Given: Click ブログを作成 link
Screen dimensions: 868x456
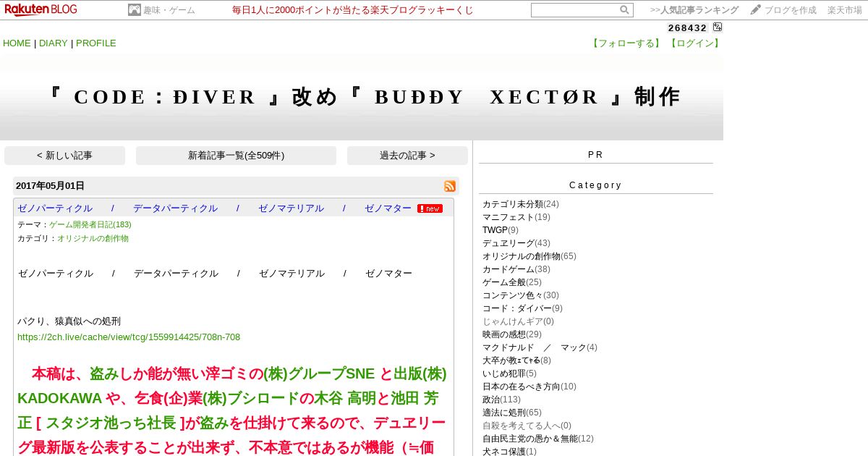Looking at the screenshot, I should click(x=791, y=10).
